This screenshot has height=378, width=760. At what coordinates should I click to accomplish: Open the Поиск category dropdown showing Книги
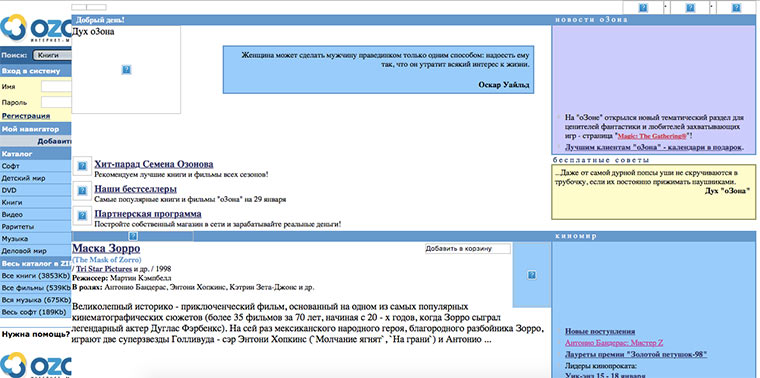click(52, 55)
